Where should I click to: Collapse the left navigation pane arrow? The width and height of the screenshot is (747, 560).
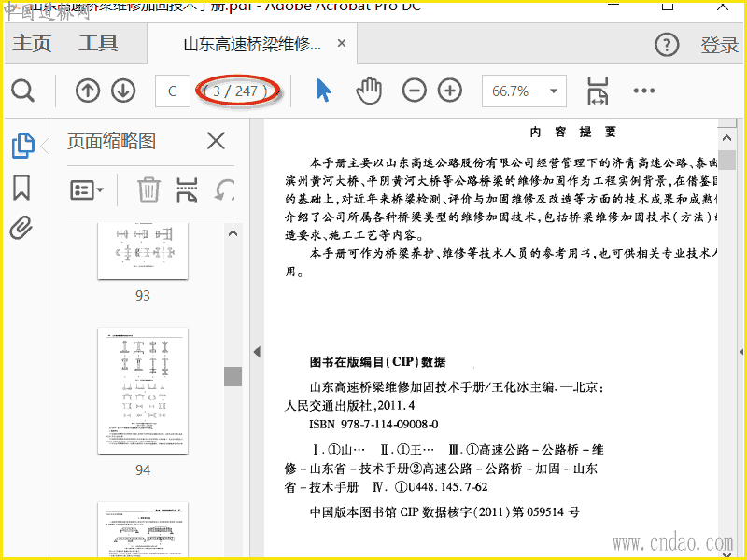(x=258, y=352)
